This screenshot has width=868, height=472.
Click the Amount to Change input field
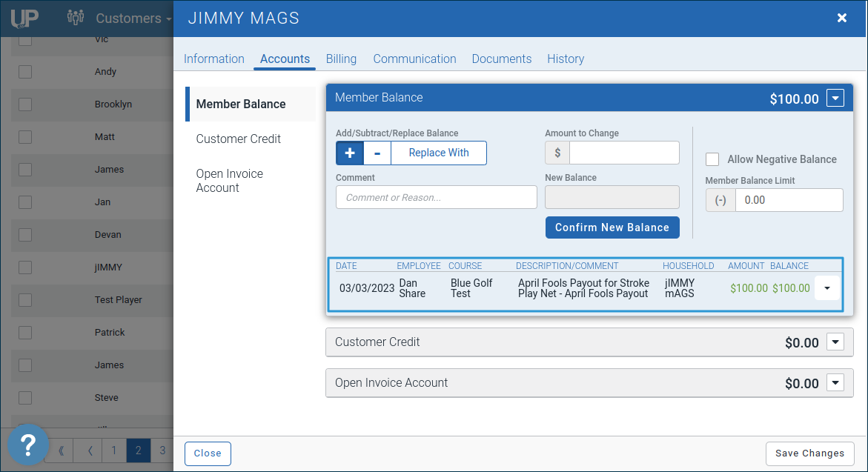tap(624, 153)
